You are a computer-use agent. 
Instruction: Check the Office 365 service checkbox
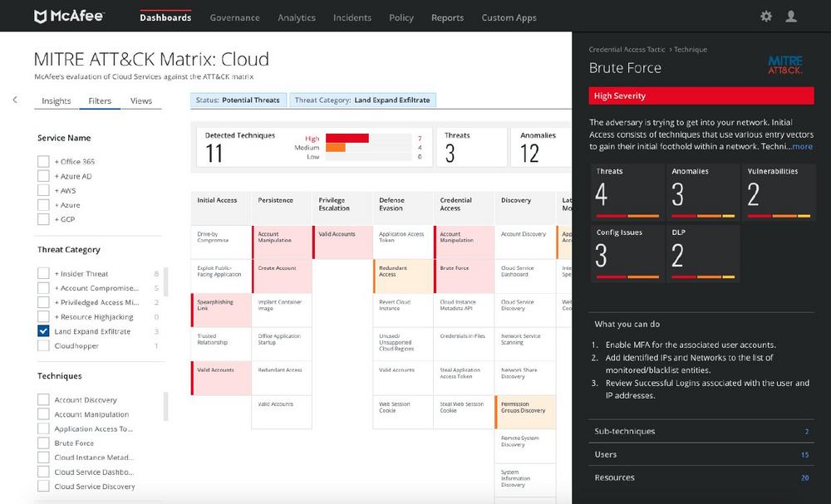43,161
